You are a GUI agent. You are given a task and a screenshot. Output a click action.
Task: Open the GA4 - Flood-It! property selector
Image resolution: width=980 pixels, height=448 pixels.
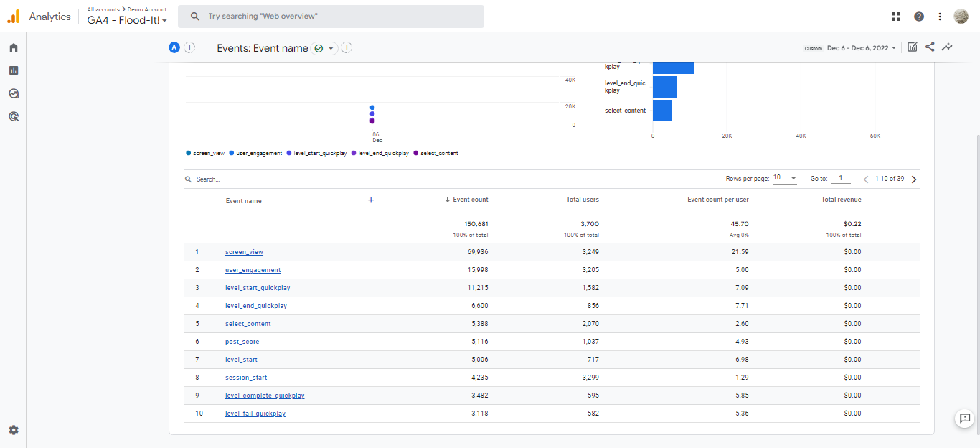tap(127, 20)
